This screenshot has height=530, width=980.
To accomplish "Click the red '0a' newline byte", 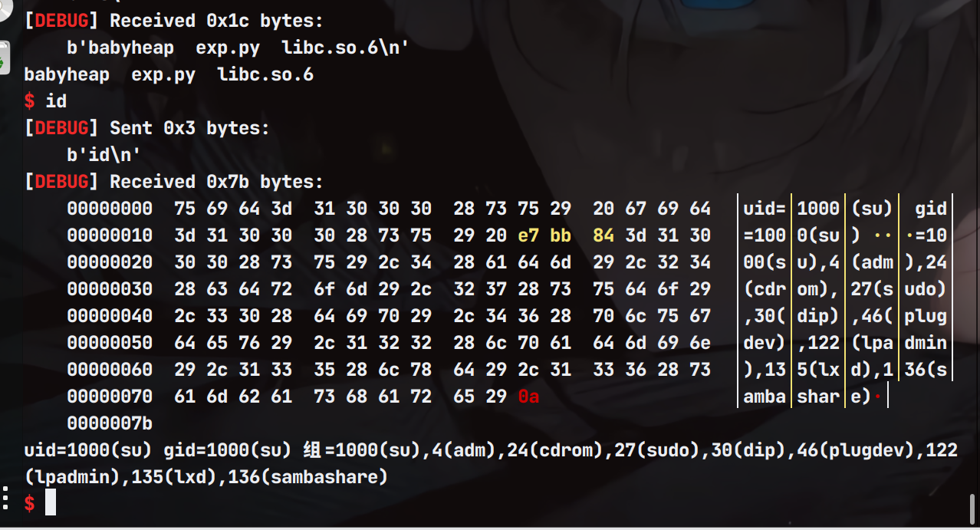I will point(528,397).
